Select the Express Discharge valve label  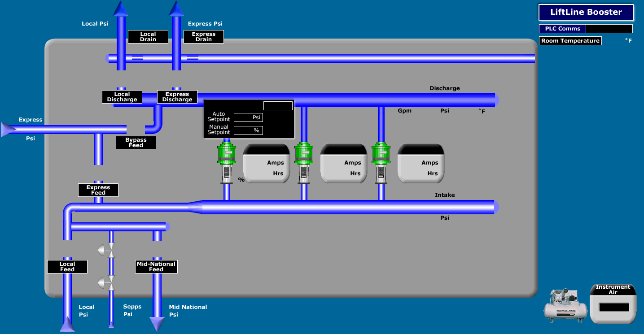[177, 97]
